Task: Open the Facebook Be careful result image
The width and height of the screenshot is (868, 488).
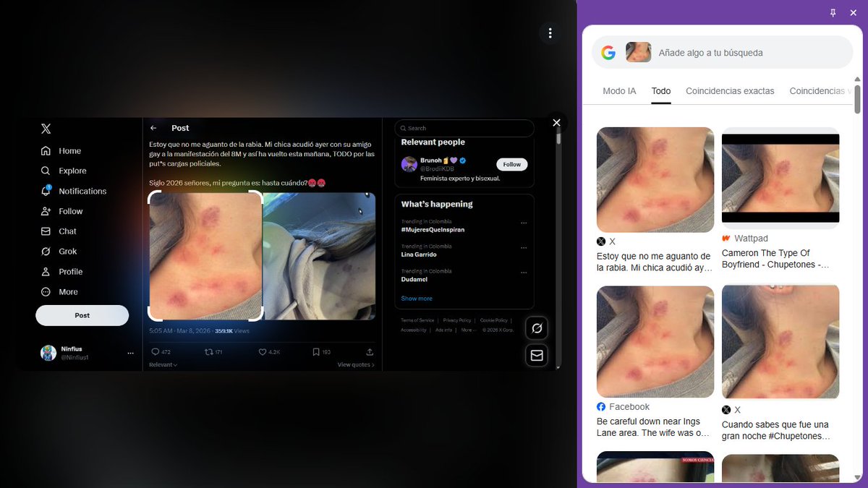Action: point(655,341)
